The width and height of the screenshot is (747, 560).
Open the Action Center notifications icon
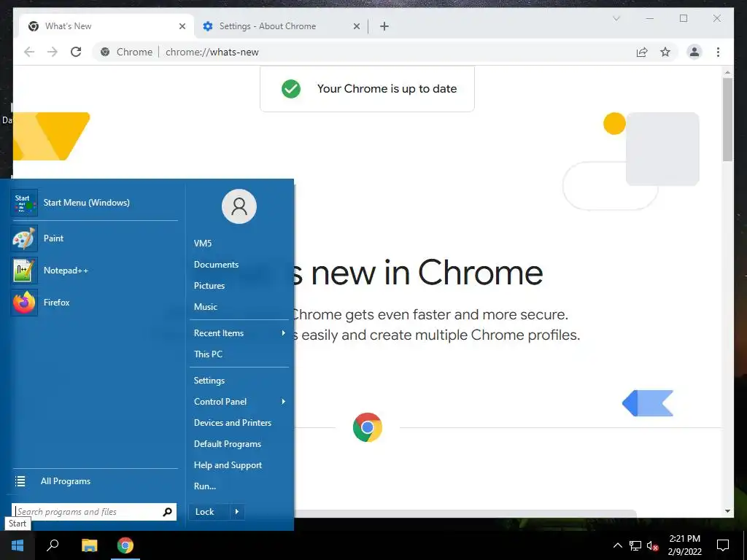[723, 545]
